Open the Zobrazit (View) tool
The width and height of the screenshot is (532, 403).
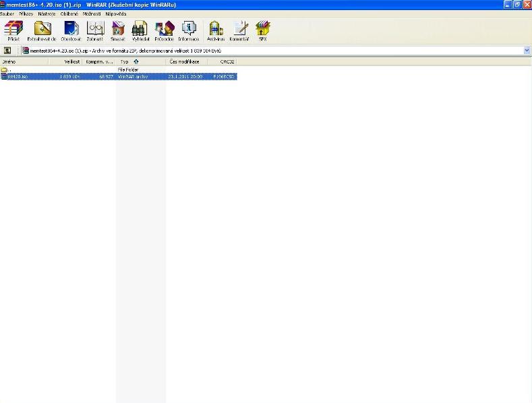coord(95,28)
